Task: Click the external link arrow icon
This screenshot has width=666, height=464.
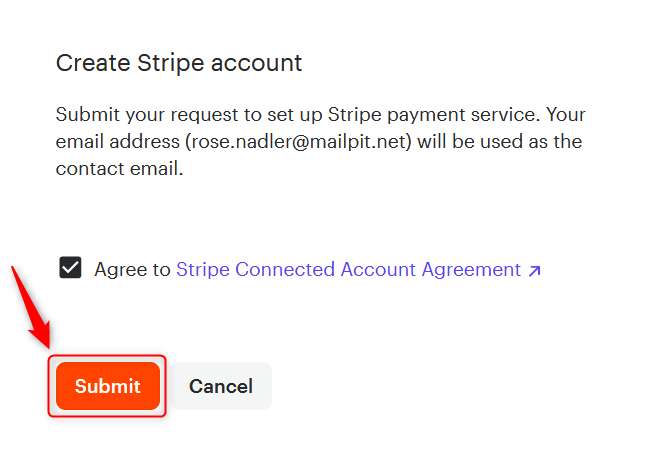Action: pos(534,271)
